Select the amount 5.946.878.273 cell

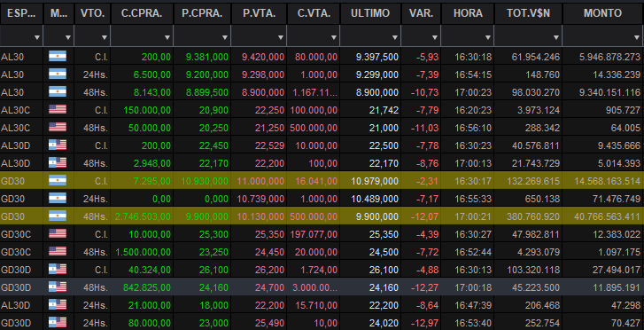coord(603,57)
